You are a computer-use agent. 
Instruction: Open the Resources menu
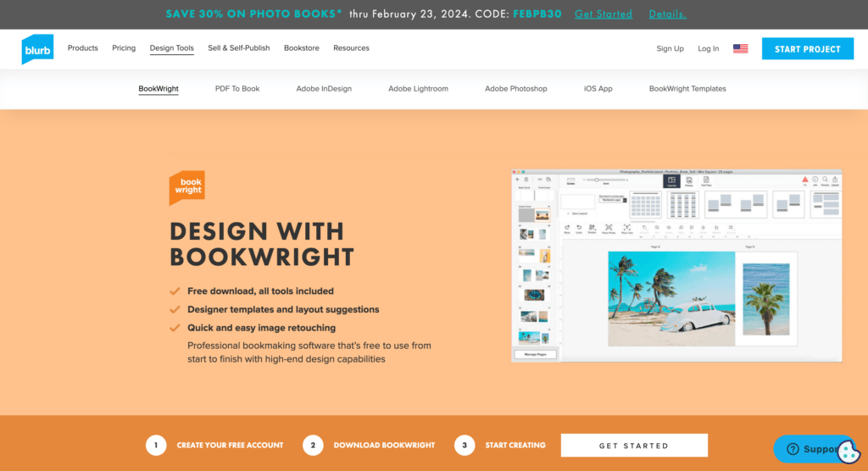pos(351,48)
